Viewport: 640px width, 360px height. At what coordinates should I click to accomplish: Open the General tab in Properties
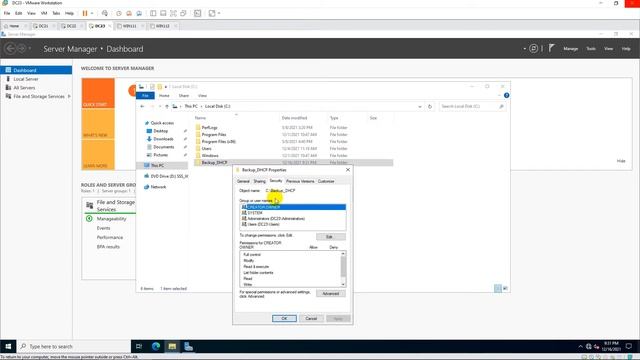[243, 181]
